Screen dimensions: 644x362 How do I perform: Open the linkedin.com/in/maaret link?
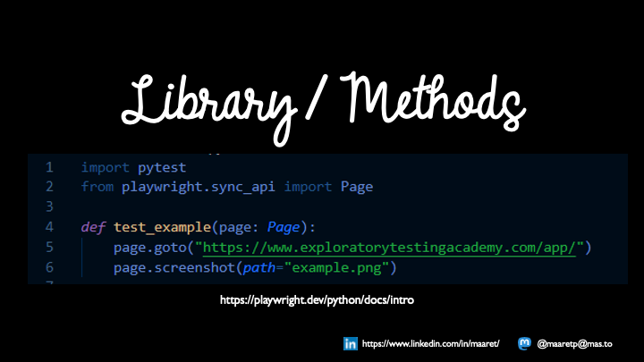point(430,344)
